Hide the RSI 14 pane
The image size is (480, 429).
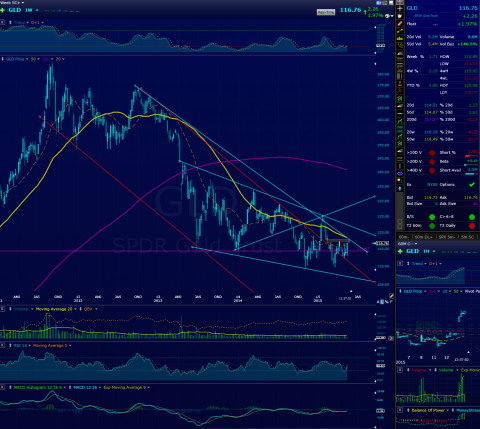[2, 346]
